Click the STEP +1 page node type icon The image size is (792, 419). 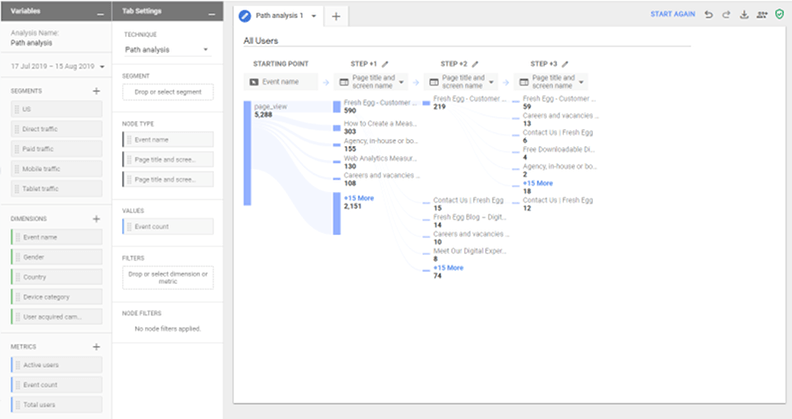pos(344,82)
